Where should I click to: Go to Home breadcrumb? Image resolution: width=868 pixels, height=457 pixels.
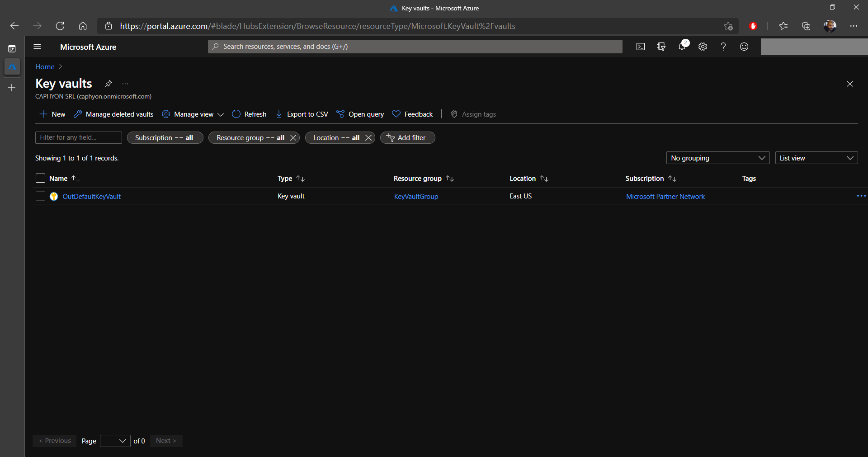point(45,67)
